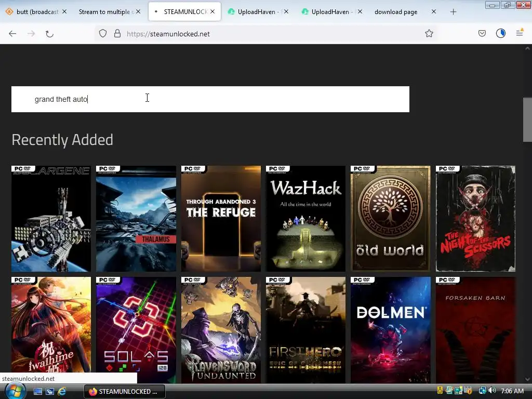532x399 pixels.
Task: Click the site security padlock icon
Action: pos(117,34)
